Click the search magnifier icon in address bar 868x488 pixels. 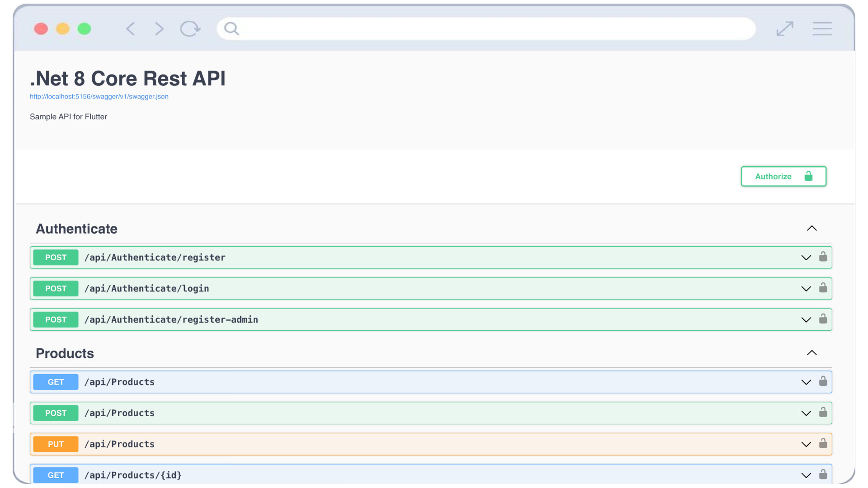[231, 29]
